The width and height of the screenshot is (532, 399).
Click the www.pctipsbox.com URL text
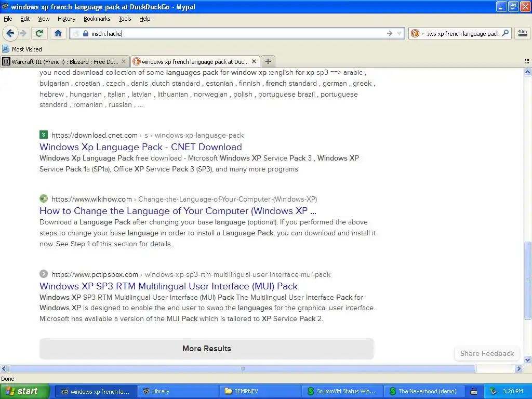pos(95,274)
